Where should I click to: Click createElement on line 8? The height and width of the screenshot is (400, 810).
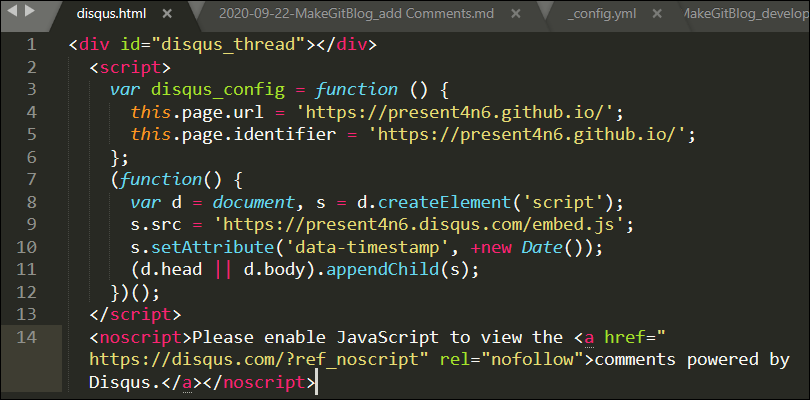pyautogui.click(x=444, y=203)
